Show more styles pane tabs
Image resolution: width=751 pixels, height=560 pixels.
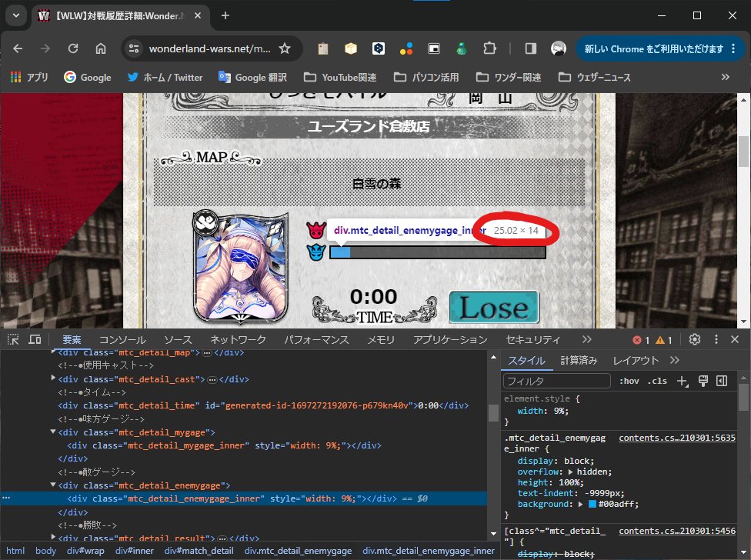[674, 360]
